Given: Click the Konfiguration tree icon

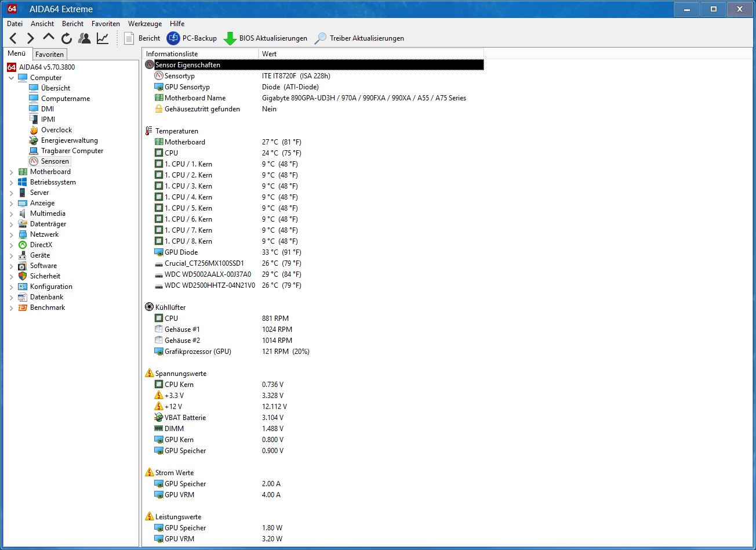Looking at the screenshot, I should [x=23, y=287].
